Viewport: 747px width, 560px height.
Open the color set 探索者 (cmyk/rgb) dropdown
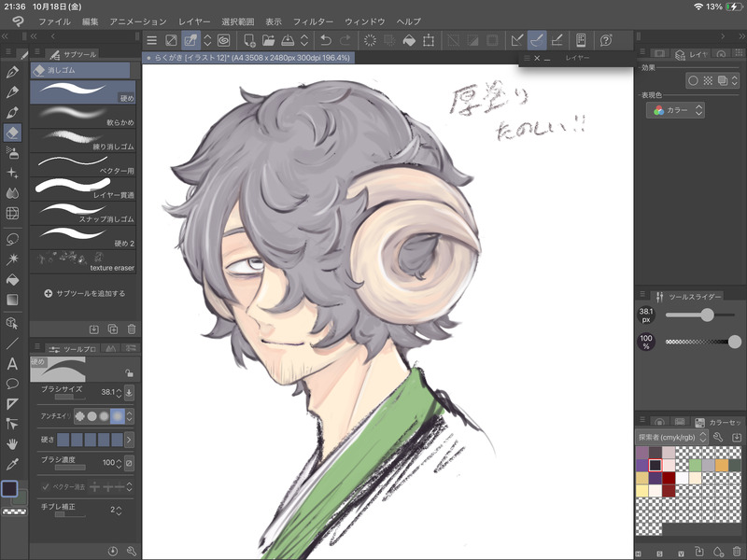click(x=671, y=437)
